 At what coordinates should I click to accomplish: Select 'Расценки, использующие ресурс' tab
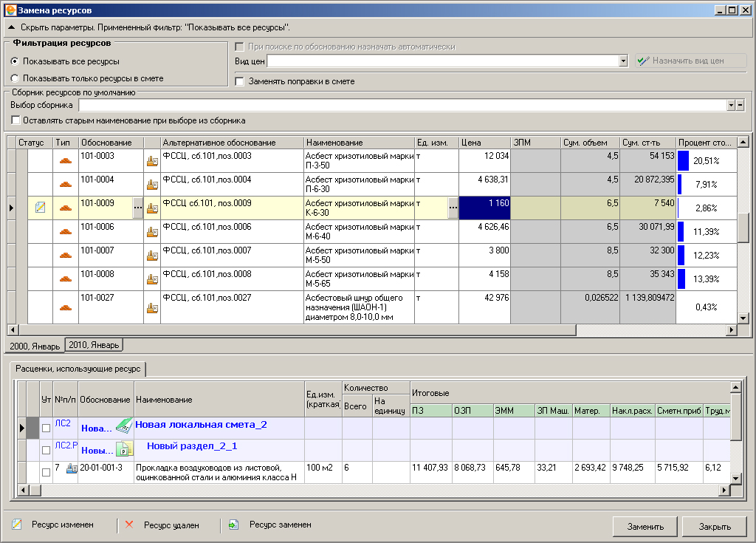tap(78, 369)
